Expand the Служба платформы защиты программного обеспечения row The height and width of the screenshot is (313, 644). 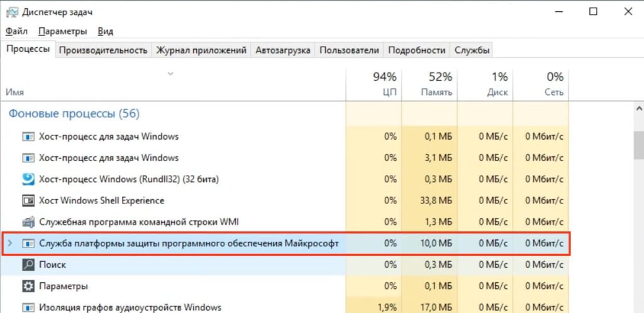pyautogui.click(x=11, y=244)
